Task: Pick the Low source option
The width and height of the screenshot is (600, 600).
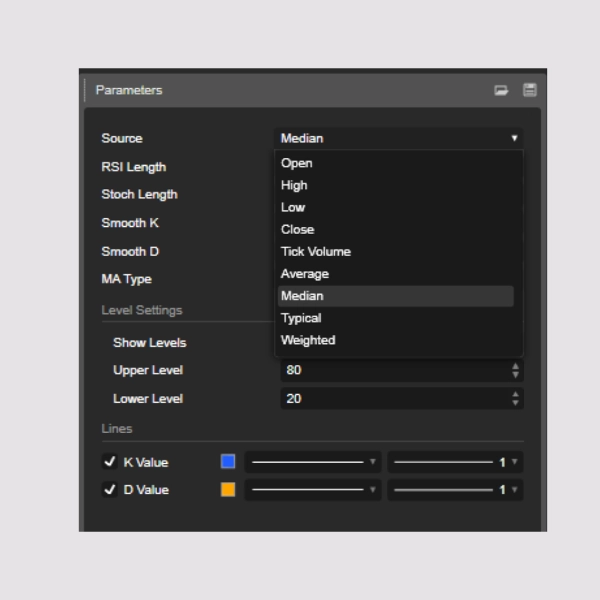Action: [294, 207]
